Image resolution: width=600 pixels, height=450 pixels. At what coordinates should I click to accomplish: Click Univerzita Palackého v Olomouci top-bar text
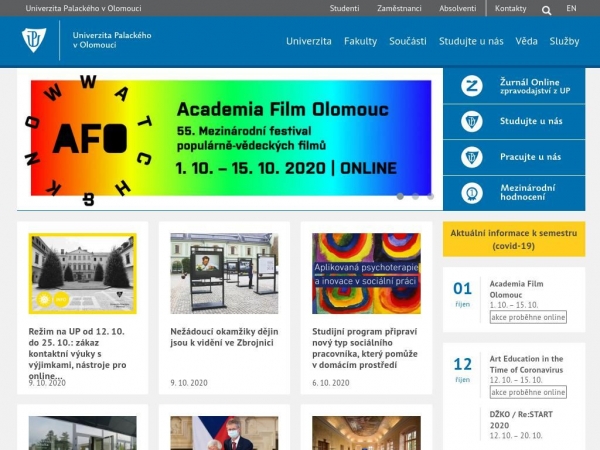coord(83,8)
